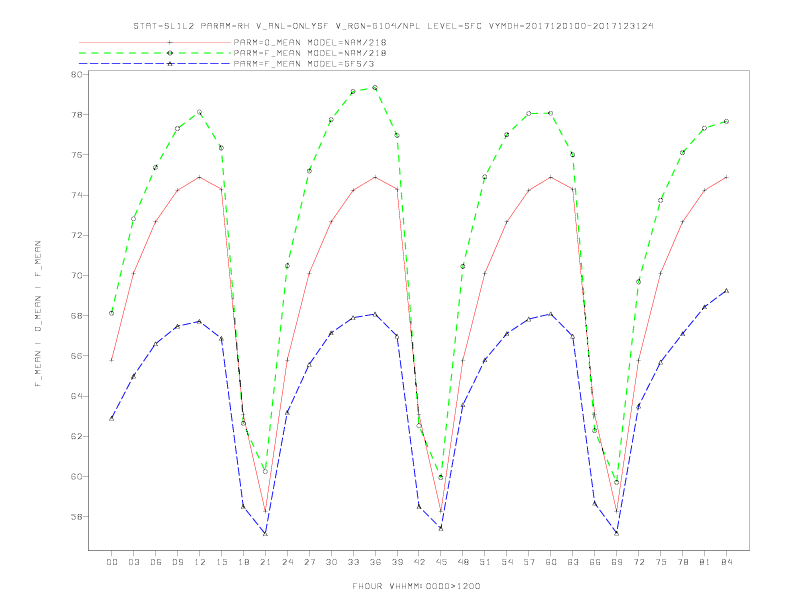The height and width of the screenshot is (612, 792).
Task: Click y-axis tick label 80
Action: click(76, 74)
